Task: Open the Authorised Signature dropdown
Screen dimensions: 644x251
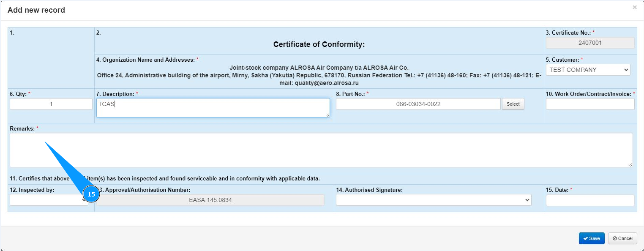Action: click(x=433, y=200)
